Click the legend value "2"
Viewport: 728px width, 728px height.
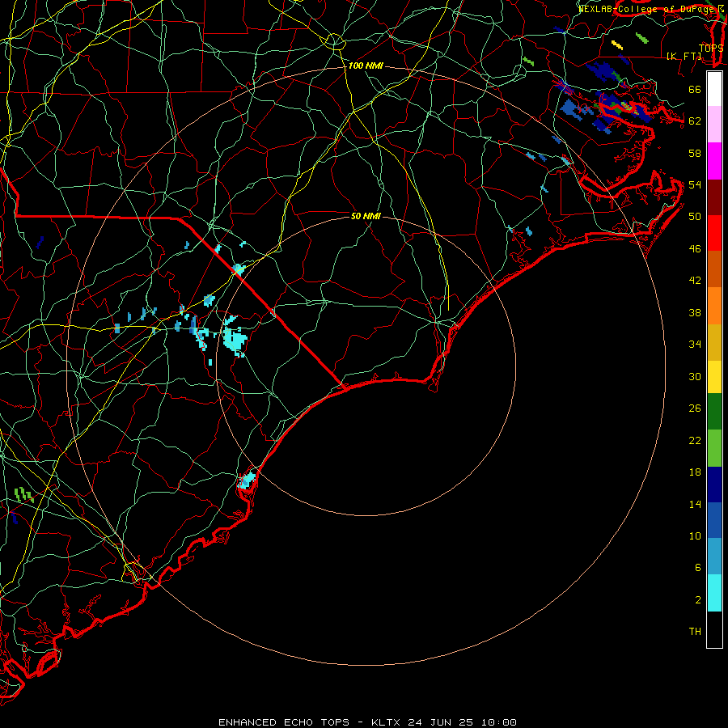(x=697, y=600)
